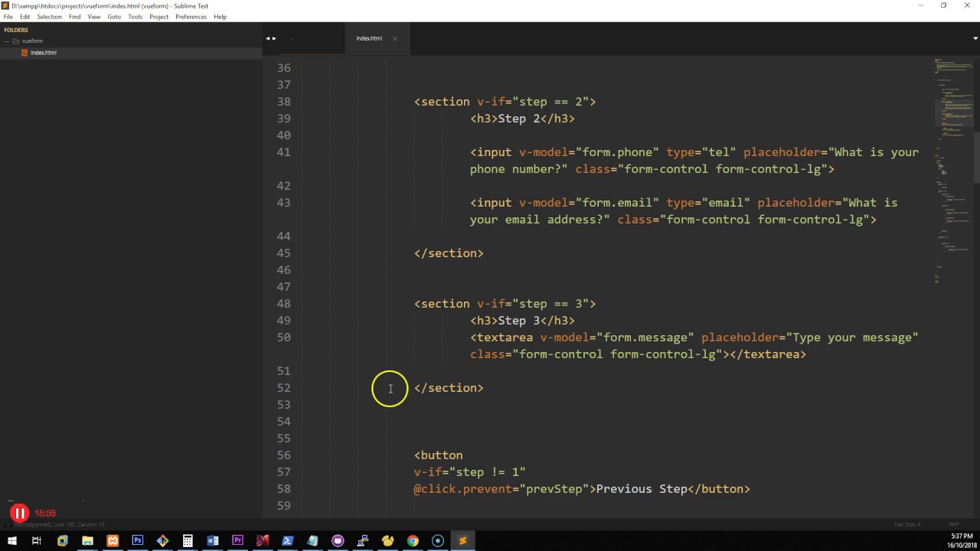This screenshot has width=980, height=551.
Task: Open the Sublime Text taskbar icon
Action: point(462,541)
